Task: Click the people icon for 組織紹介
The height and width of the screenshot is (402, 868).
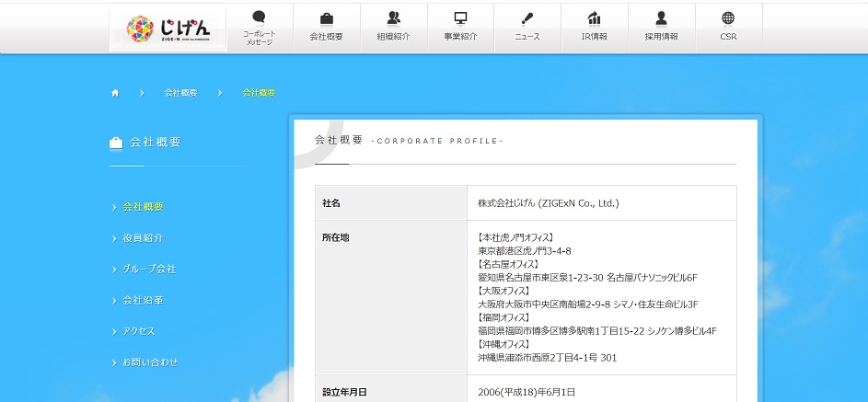Action: tap(394, 17)
